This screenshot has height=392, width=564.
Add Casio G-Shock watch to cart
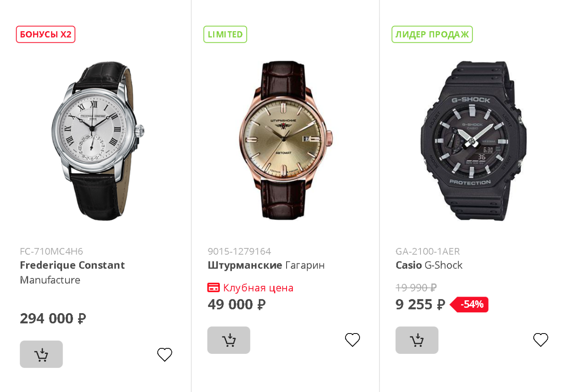coord(417,340)
